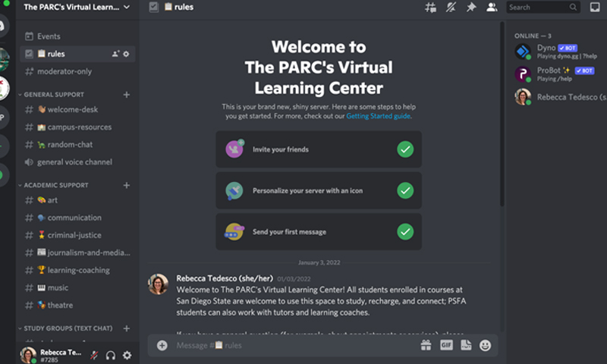Click the Search field
This screenshot has height=364, width=607.
(x=543, y=7)
